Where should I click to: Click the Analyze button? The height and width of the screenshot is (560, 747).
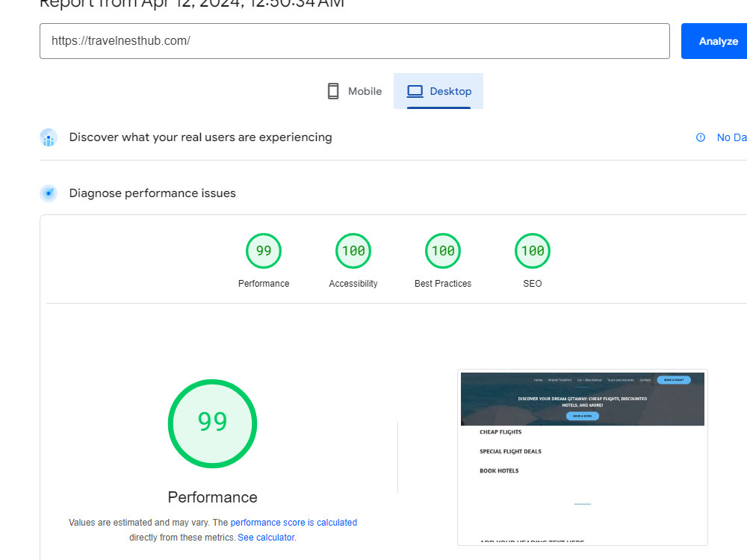click(714, 41)
